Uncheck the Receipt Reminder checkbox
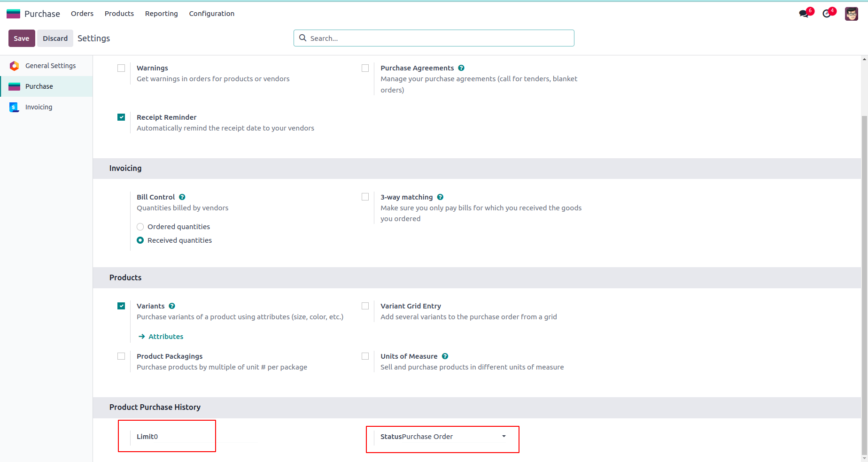The width and height of the screenshot is (868, 462). pyautogui.click(x=121, y=117)
